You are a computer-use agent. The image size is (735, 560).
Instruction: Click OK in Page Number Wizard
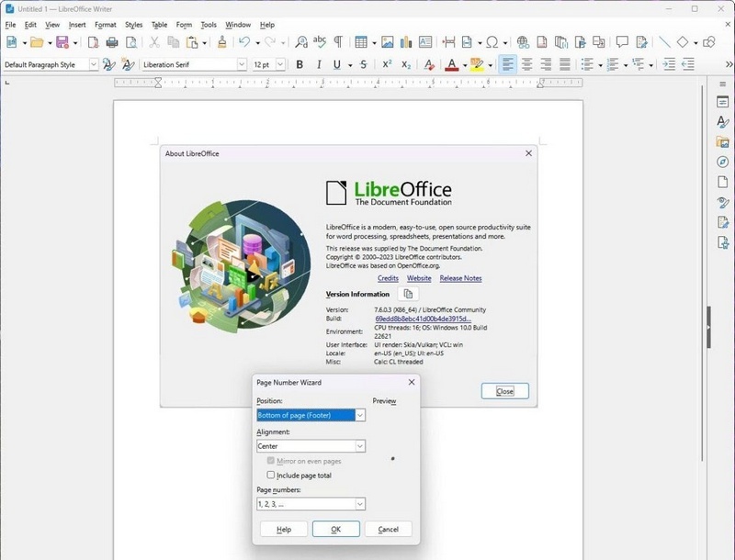[336, 529]
